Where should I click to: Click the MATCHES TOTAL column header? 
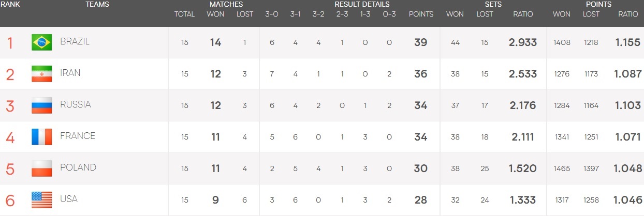[184, 14]
